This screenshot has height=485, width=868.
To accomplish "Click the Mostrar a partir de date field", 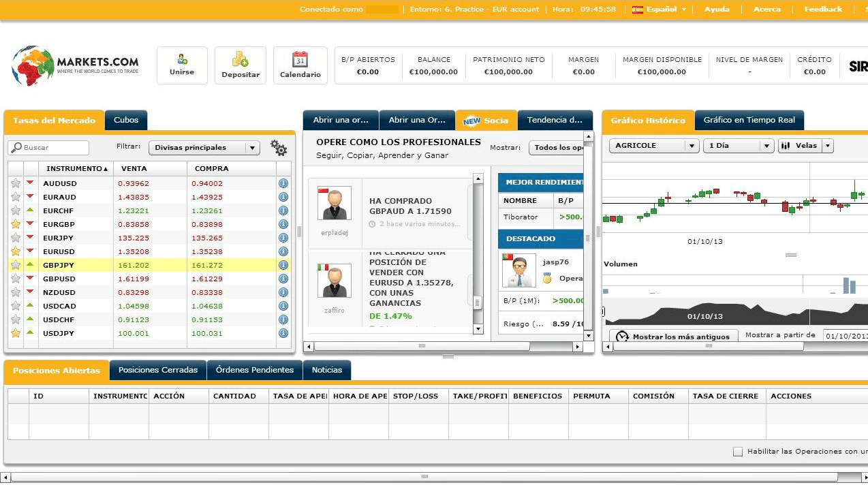I will point(845,336).
